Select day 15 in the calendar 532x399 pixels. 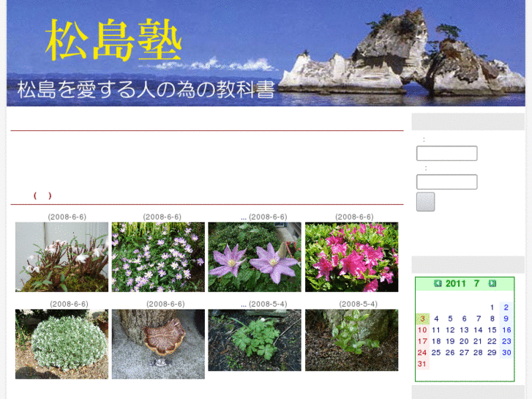pyautogui.click(x=492, y=330)
